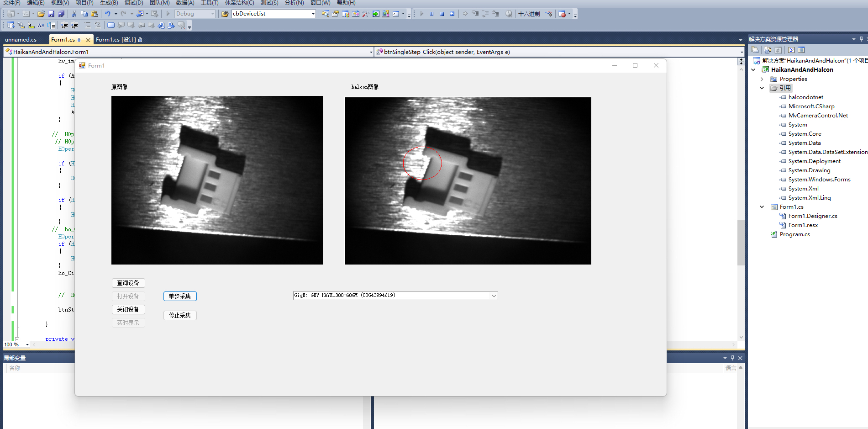868x429 pixels.
Task: Click the disabled 实时显示 button
Action: tap(128, 323)
